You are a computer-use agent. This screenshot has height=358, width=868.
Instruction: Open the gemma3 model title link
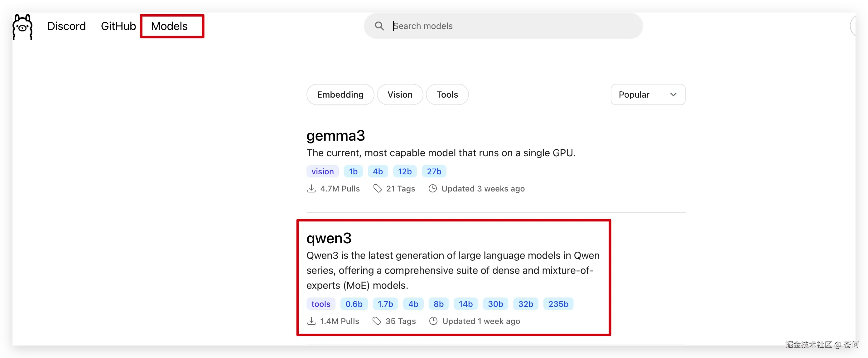335,136
